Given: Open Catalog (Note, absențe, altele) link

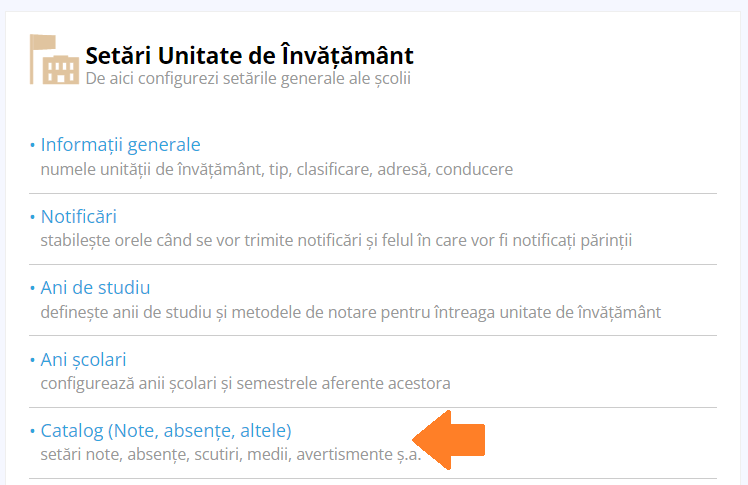Looking at the screenshot, I should point(166,431).
